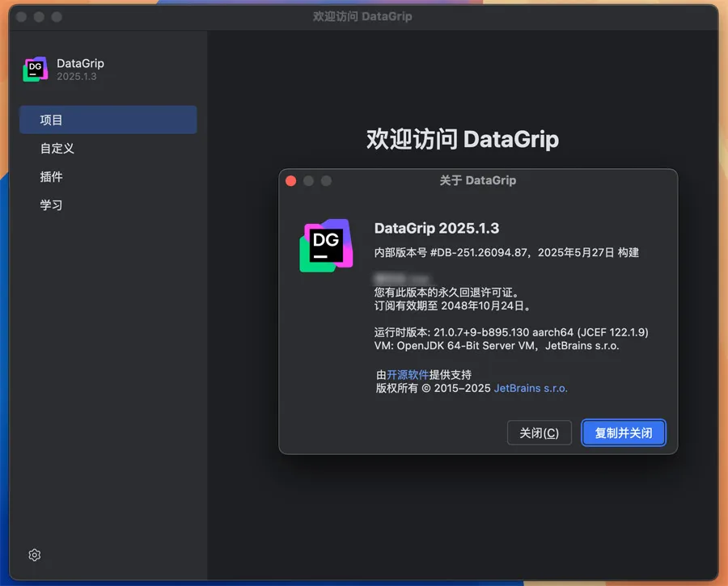Click the About dialog's gray minimize button
Screen dimensions: 728x586
(x=309, y=181)
